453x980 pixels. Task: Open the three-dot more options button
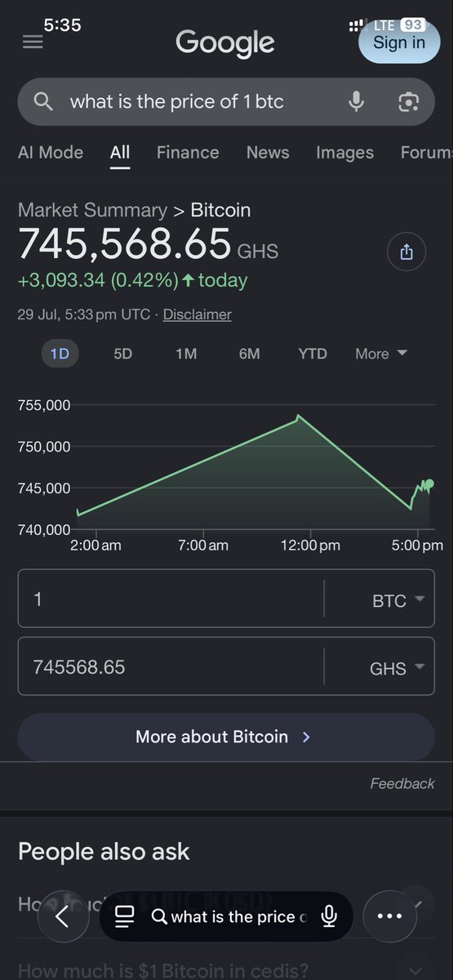389,916
